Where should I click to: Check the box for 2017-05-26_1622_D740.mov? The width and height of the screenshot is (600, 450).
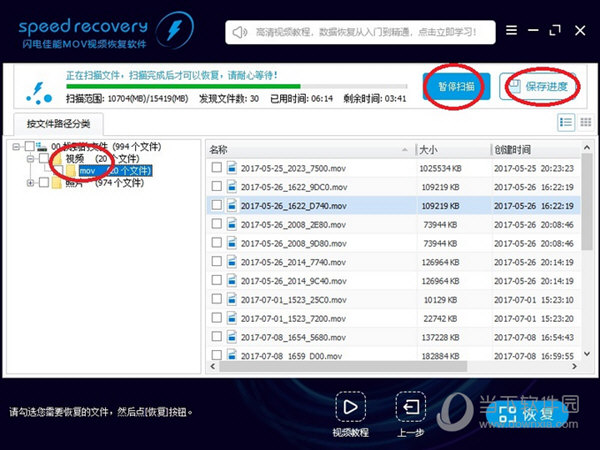[x=217, y=205]
